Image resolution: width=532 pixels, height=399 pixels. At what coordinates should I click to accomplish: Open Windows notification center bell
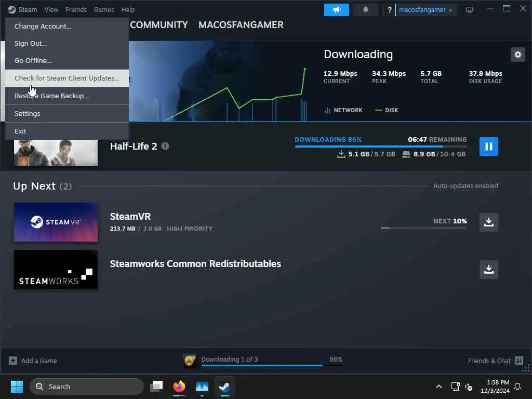(517, 387)
